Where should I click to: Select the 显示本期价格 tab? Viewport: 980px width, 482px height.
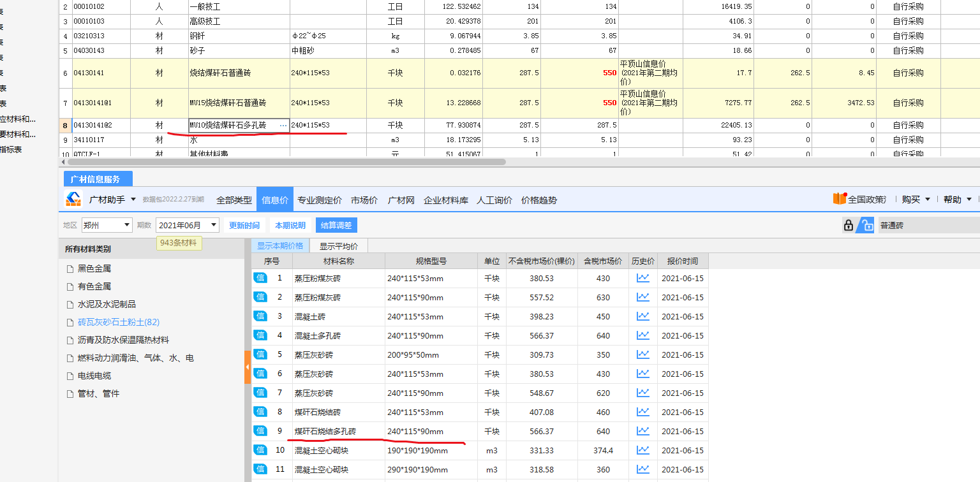[x=280, y=245]
